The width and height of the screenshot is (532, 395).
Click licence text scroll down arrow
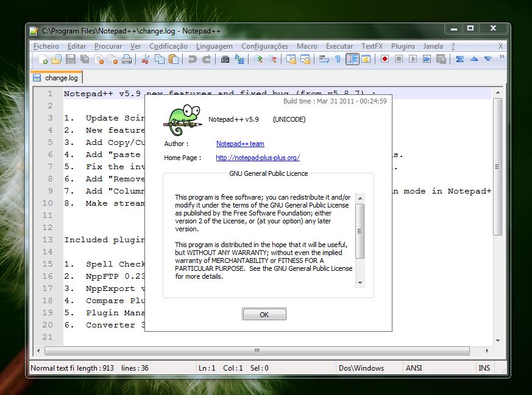point(360,282)
